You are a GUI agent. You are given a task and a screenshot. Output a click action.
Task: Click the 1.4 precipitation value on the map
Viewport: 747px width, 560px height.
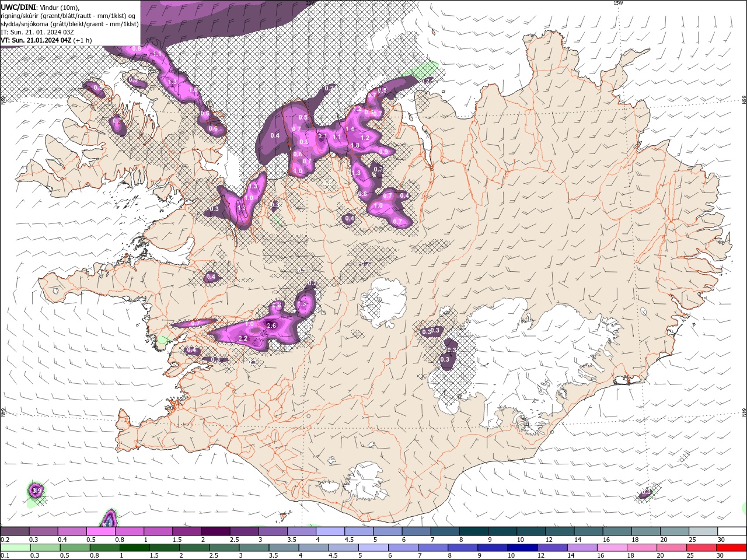pyautogui.click(x=350, y=129)
